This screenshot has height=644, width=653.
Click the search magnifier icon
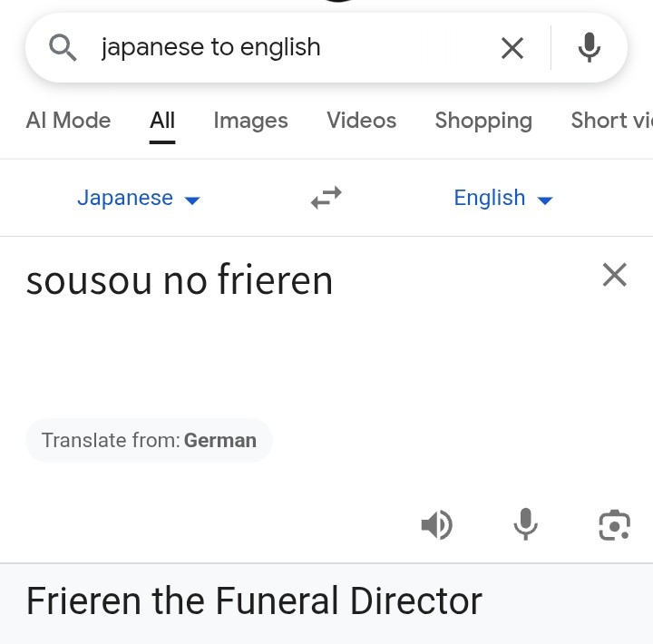tap(63, 47)
